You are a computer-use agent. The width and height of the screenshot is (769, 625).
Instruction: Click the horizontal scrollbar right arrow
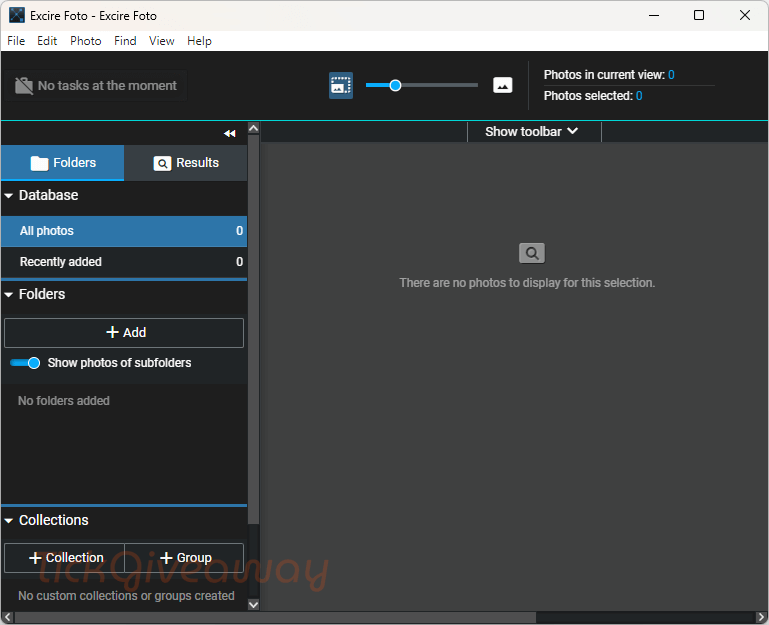[x=761, y=617]
